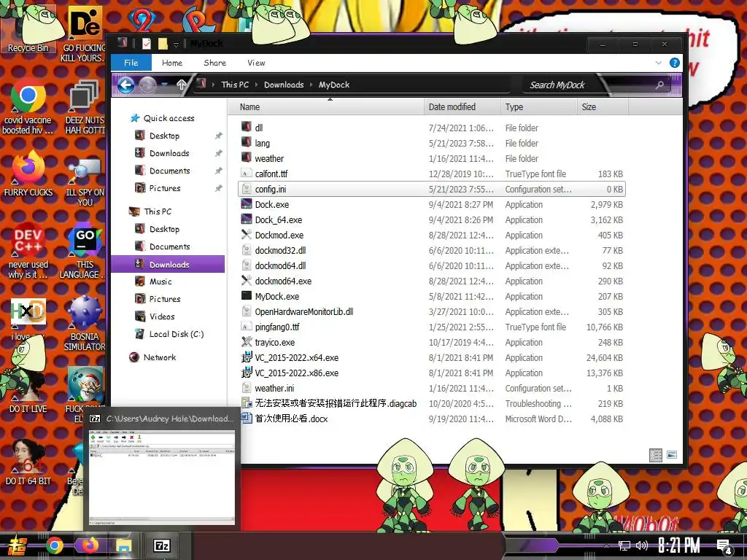
Task: Click 7-Zip icon in the taskbar
Action: tap(162, 545)
